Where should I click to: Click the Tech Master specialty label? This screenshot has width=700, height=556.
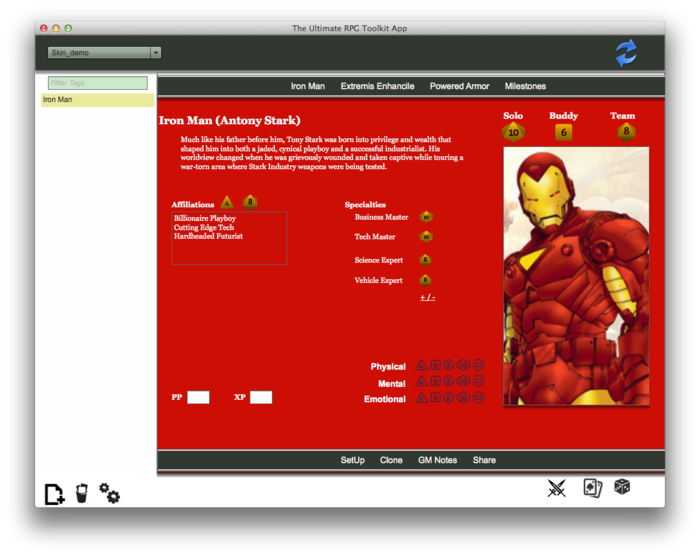tap(375, 237)
